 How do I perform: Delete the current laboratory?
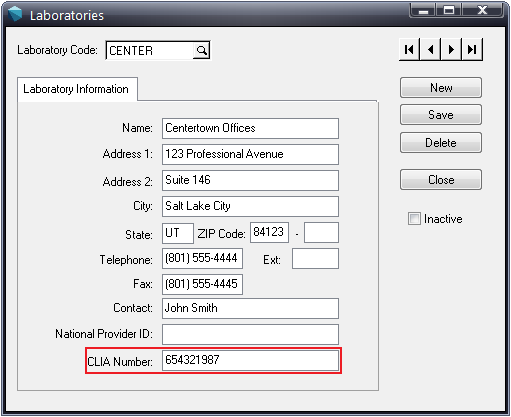coord(441,143)
